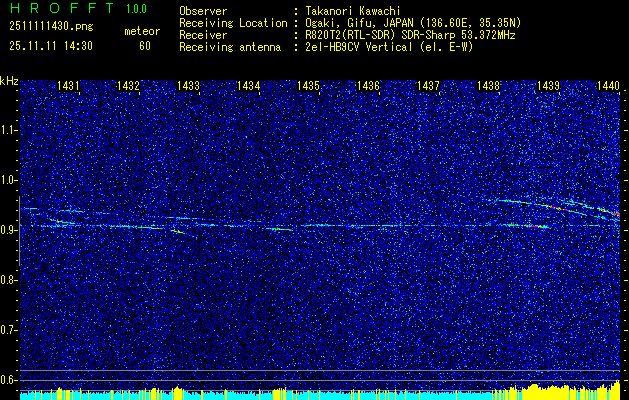Click the kHz axis unit label
Image resolution: width=629 pixels, height=400 pixels.
[9, 81]
